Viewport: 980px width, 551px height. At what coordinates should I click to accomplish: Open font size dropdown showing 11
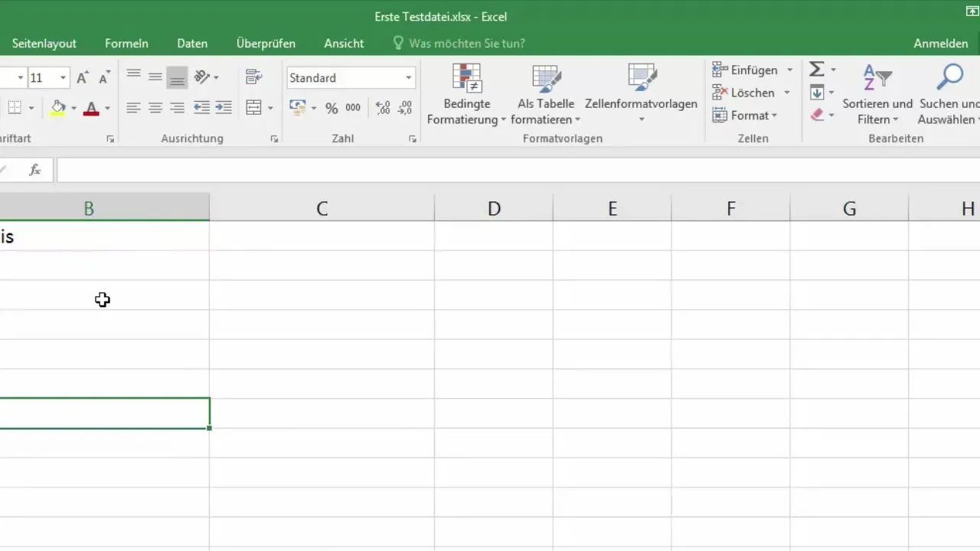point(63,78)
